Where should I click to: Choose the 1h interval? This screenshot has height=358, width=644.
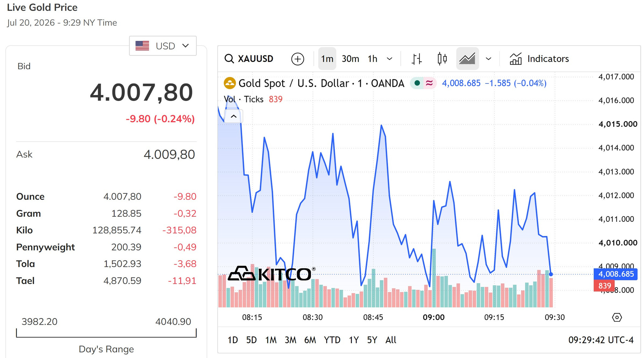point(372,59)
